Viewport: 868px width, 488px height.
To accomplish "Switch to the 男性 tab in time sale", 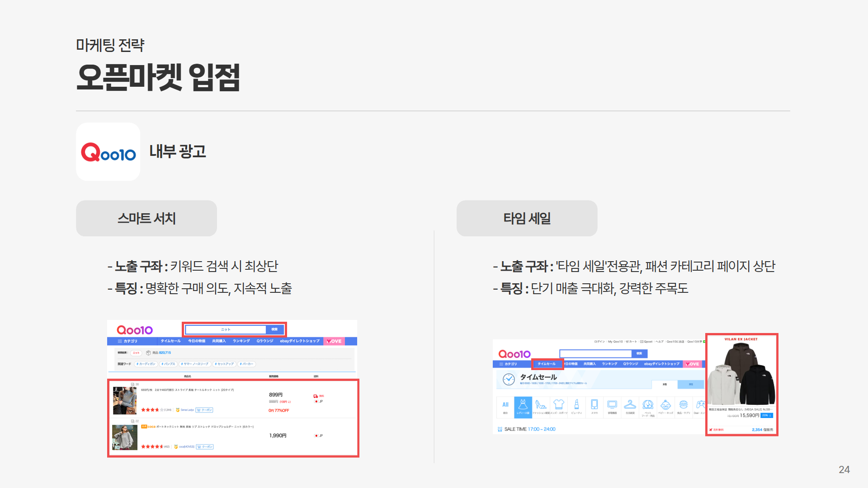I will pos(691,385).
